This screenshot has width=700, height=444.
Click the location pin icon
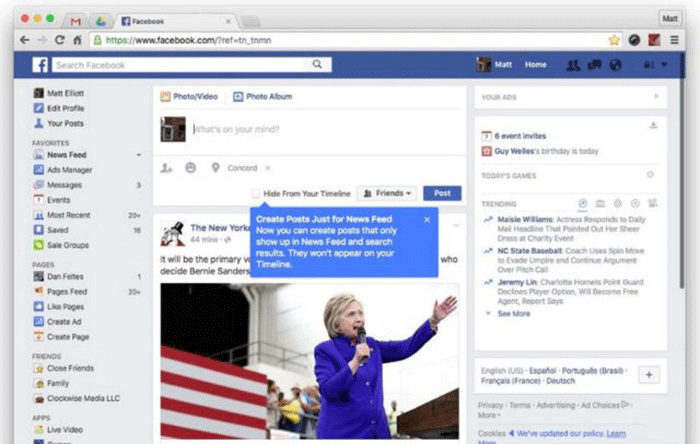coord(215,168)
